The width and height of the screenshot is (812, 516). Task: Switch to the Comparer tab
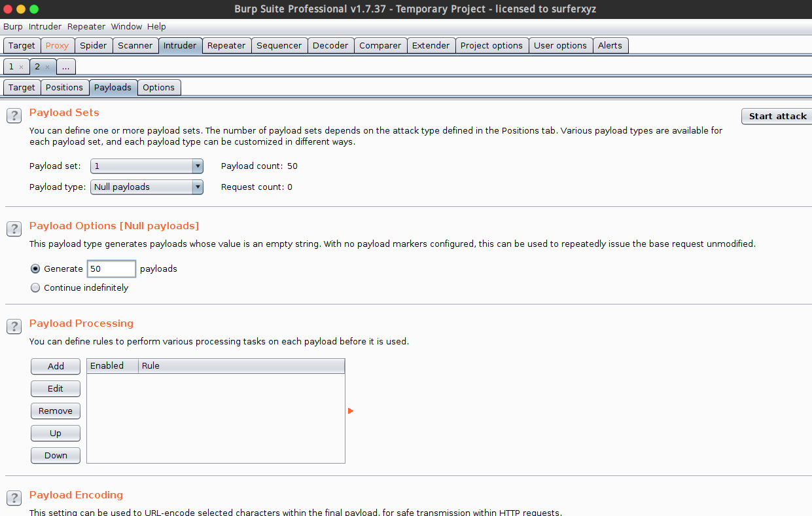point(380,46)
